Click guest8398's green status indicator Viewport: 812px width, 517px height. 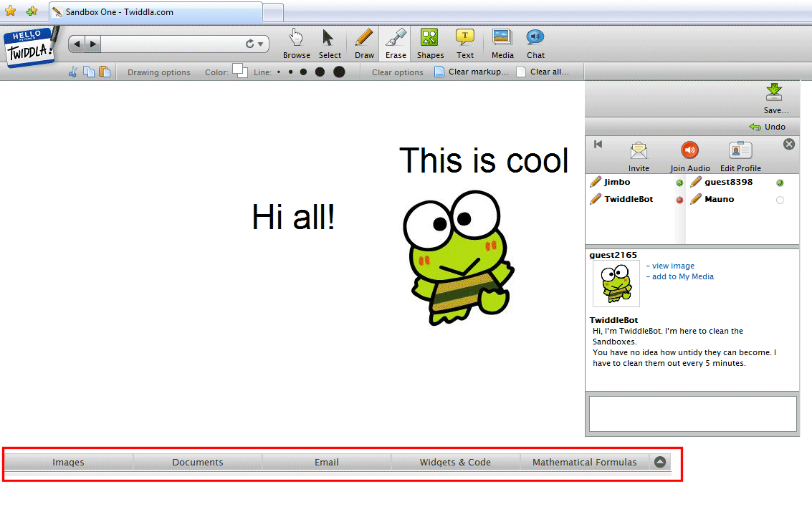point(780,183)
